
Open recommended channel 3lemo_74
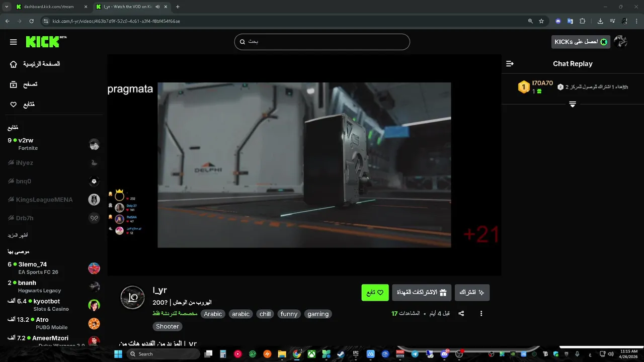(53, 268)
